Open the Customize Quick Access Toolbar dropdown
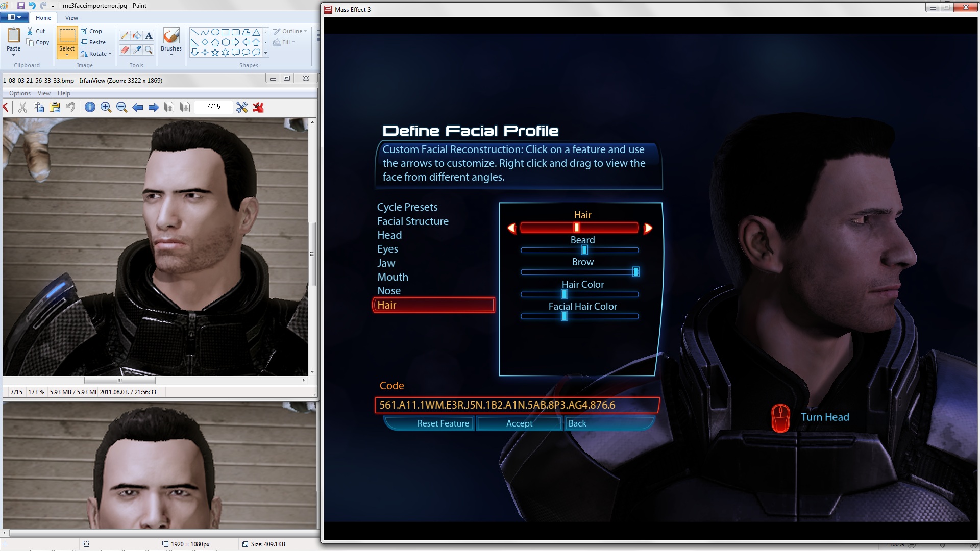Viewport: 980px width, 551px height. click(53, 6)
